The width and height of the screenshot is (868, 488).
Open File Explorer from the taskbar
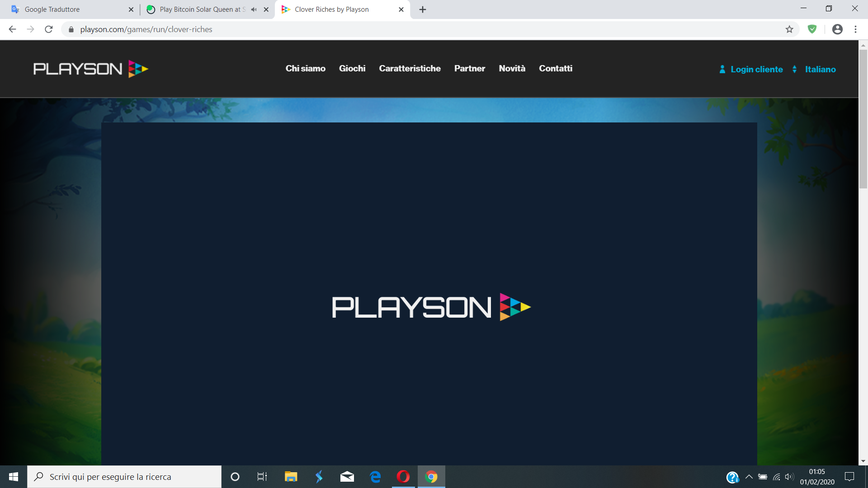click(291, 477)
